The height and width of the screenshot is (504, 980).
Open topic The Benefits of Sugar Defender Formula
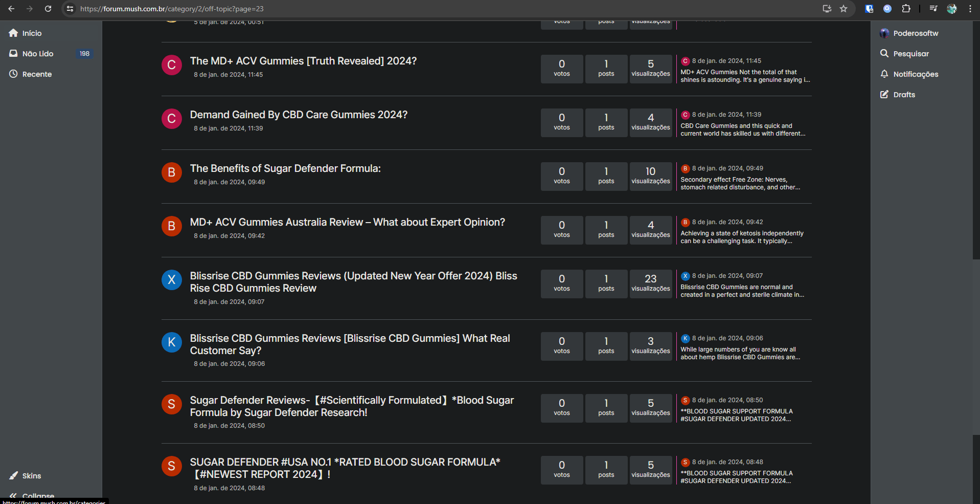285,168
